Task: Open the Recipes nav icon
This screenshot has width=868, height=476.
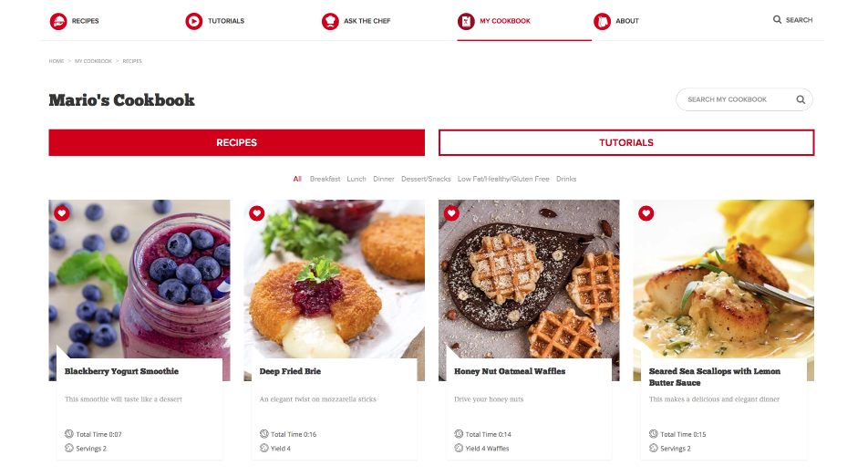Action: 58,21
